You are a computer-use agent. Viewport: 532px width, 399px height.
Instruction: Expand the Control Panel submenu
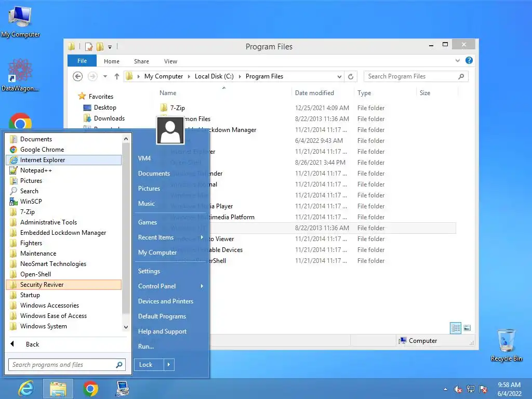(170, 286)
